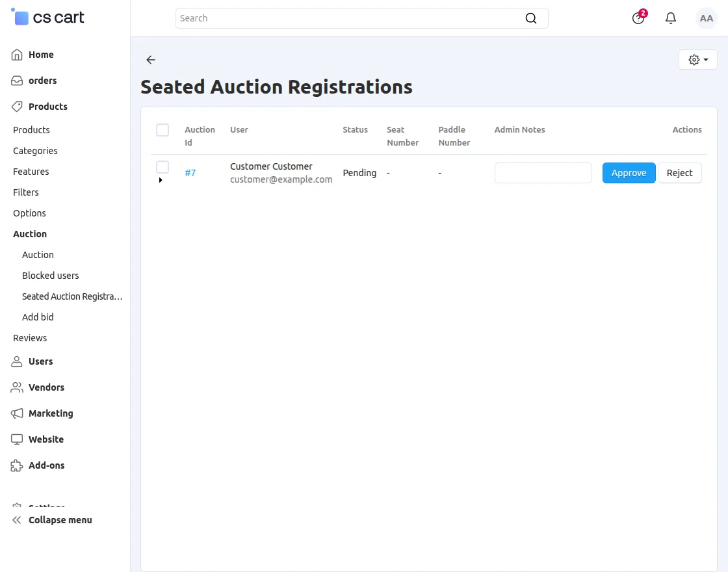The width and height of the screenshot is (728, 572).
Task: Click the Website monitor icon
Action: [17, 439]
